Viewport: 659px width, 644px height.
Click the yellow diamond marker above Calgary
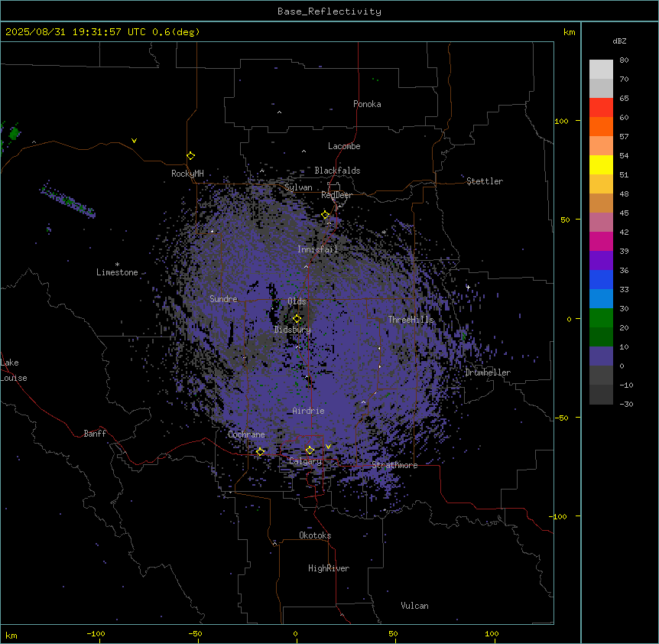pos(310,450)
